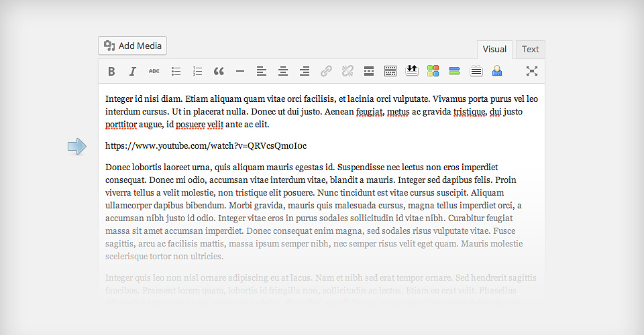Align text center

(283, 71)
